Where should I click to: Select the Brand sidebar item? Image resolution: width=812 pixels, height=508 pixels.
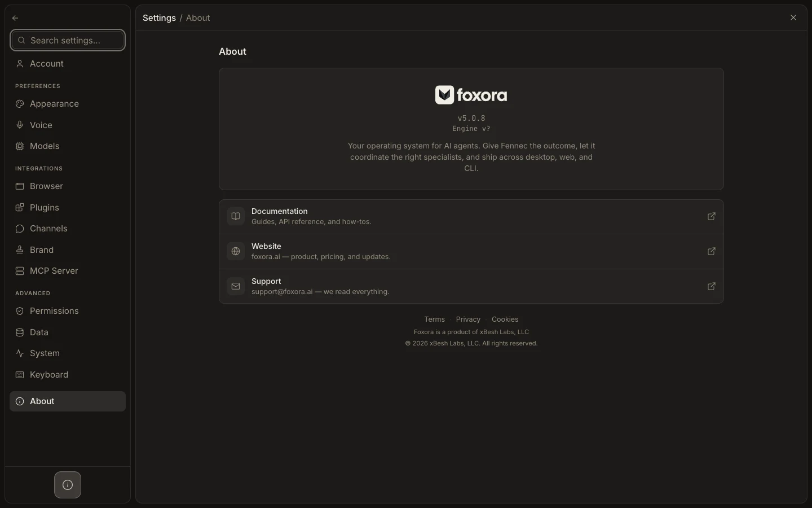click(x=68, y=249)
